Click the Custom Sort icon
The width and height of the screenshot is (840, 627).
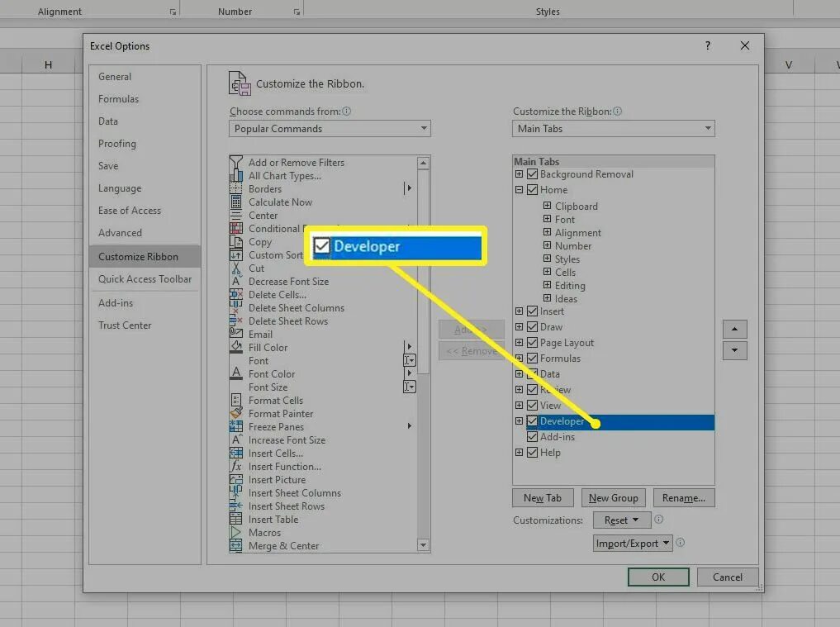pos(235,255)
